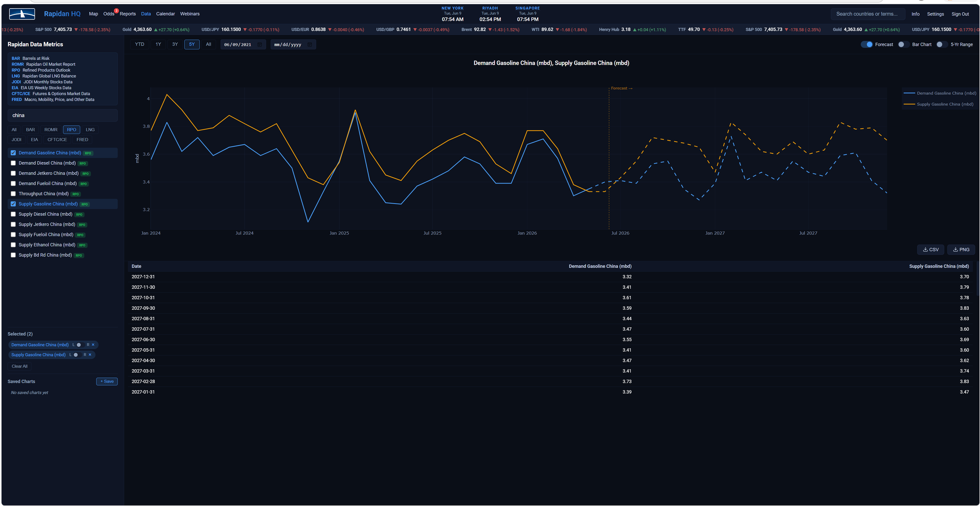Click the + Save chart button
This screenshot has width=980, height=506.
(x=107, y=381)
